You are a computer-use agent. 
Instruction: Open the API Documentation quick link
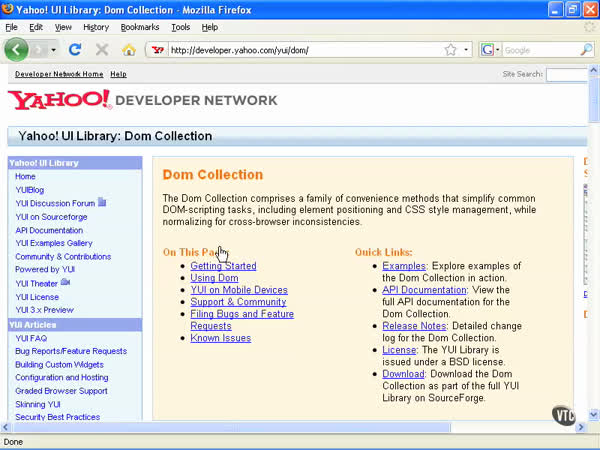(x=424, y=290)
